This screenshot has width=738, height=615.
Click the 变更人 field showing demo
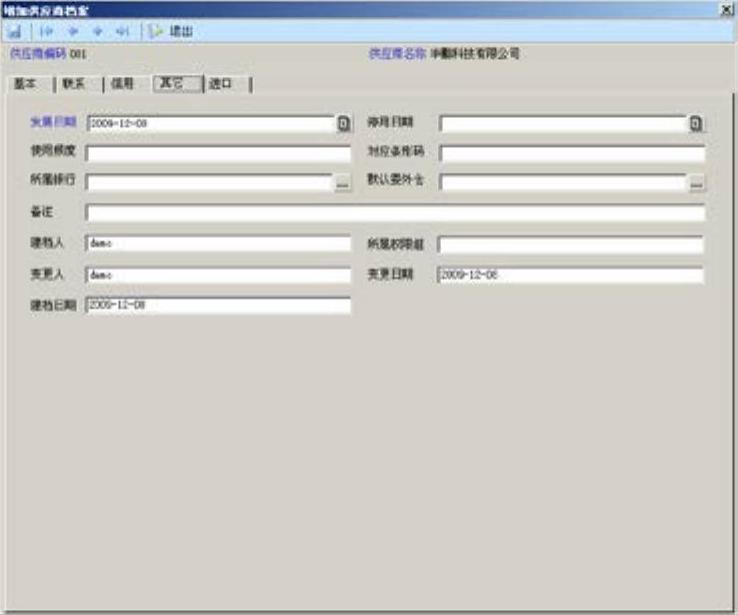tap(218, 275)
